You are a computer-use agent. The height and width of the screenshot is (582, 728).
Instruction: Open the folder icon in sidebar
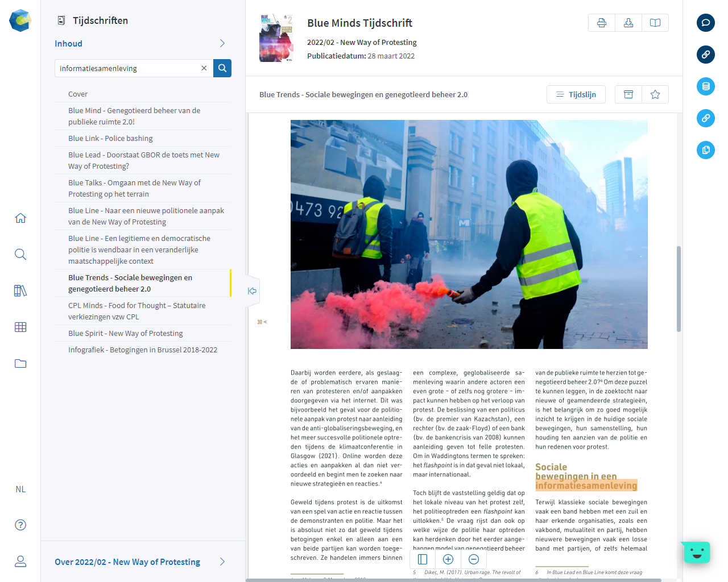(20, 364)
